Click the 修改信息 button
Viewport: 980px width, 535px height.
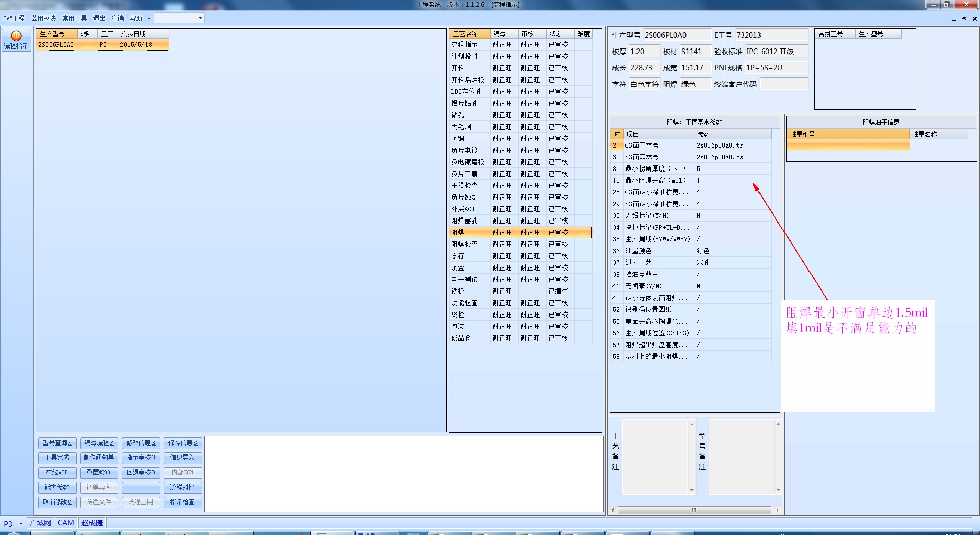[140, 443]
